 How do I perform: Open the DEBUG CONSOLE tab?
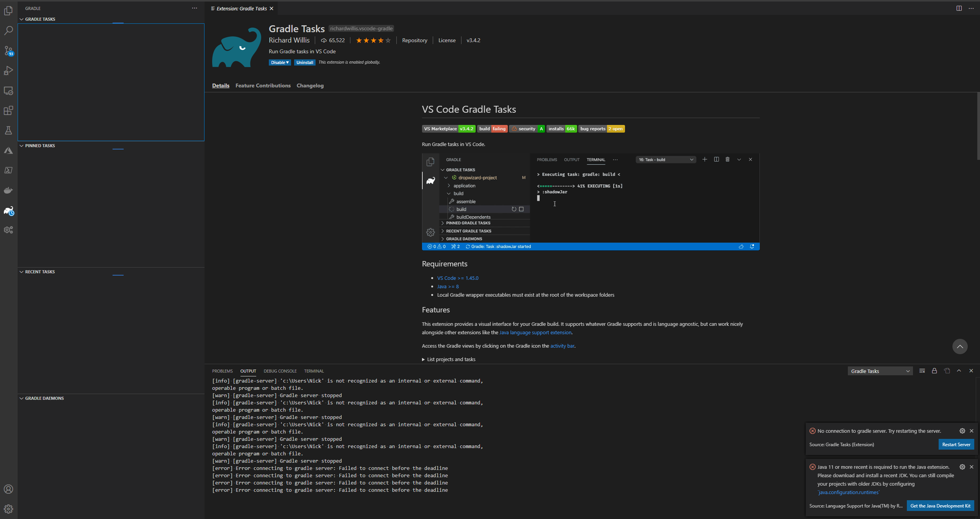click(280, 371)
